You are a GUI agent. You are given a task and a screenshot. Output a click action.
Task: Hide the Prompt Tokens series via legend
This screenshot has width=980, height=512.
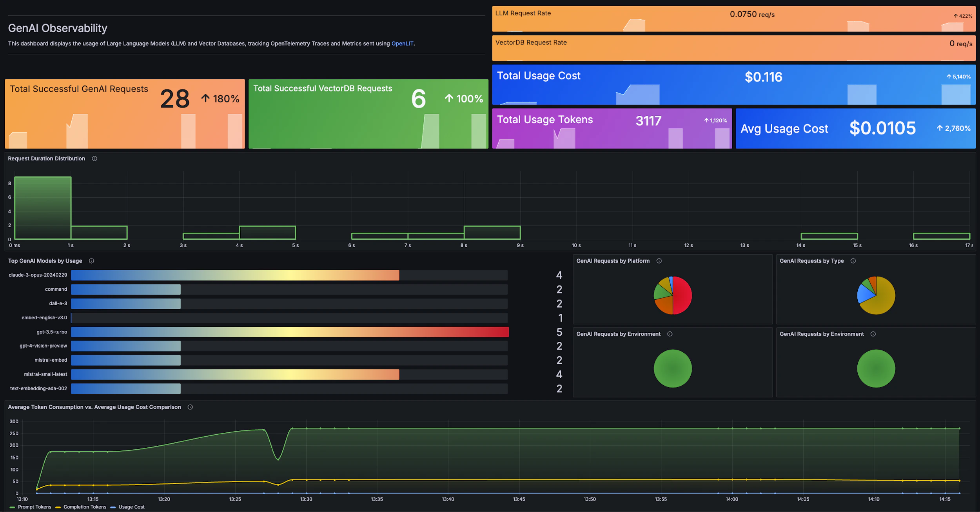(34, 507)
